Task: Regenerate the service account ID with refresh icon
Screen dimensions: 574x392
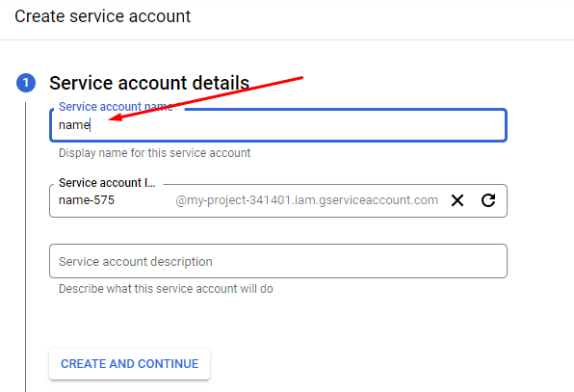Action: pos(488,200)
